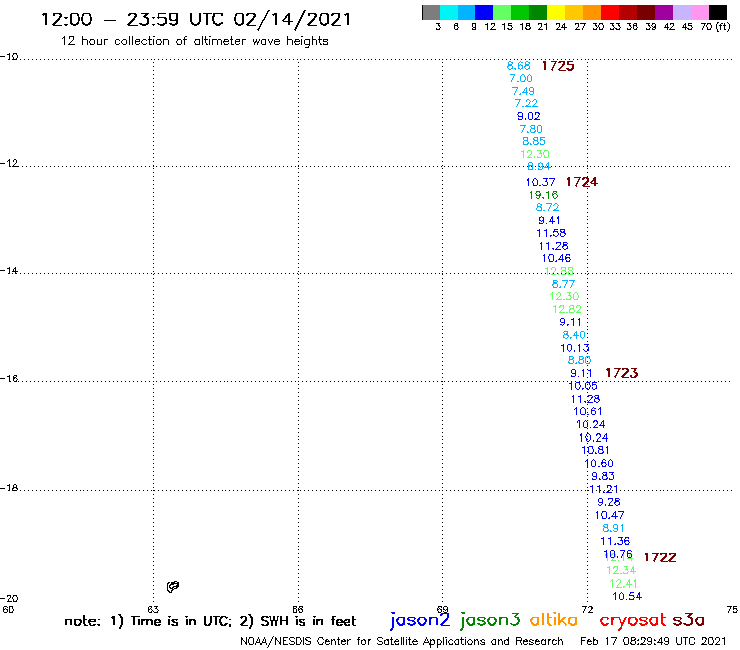Click the 1722 pass time label
Screen dimensions: 740x650
(x=660, y=557)
